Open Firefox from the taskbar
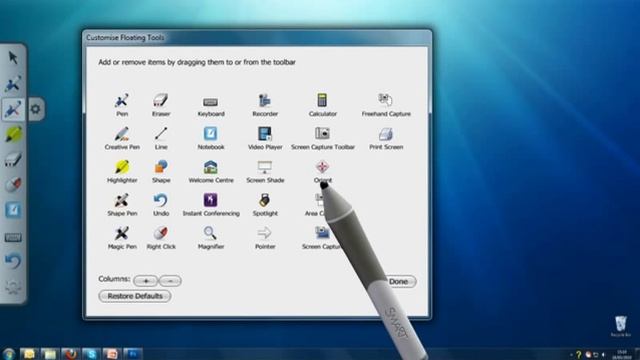The width and height of the screenshot is (640, 360). point(70,354)
